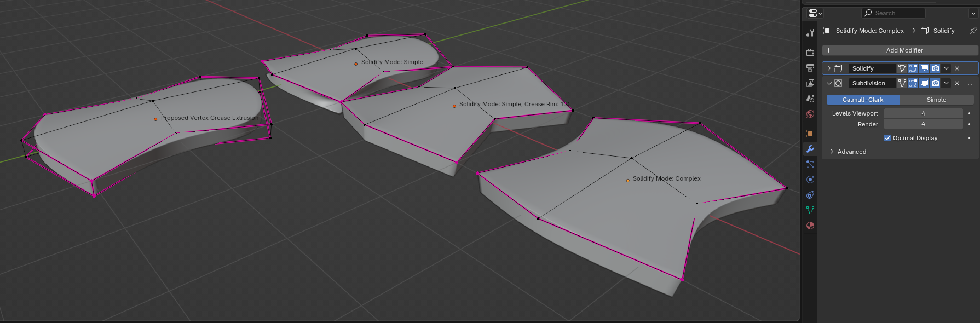This screenshot has width=980, height=323.
Task: Expand the Advanced subpanel
Action: (x=832, y=152)
